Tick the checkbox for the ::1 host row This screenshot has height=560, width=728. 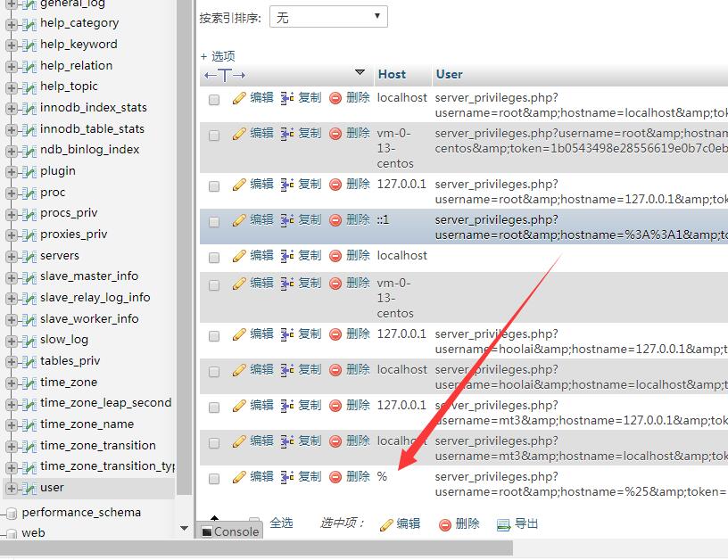pyautogui.click(x=214, y=222)
